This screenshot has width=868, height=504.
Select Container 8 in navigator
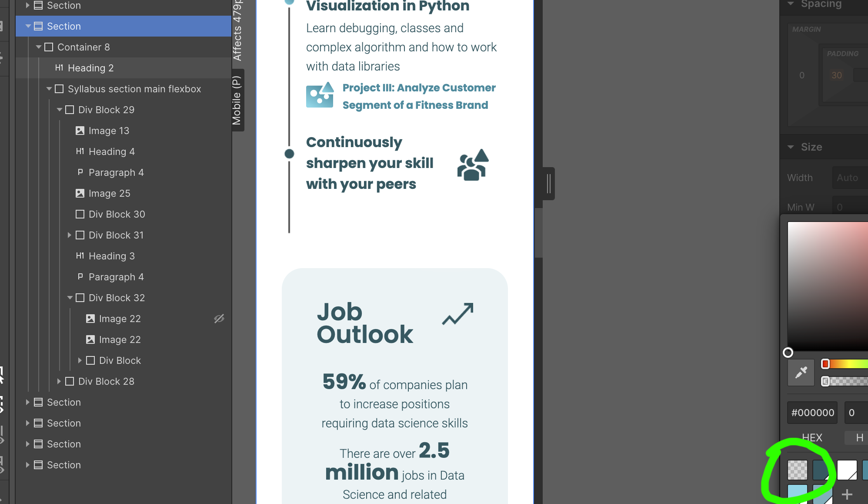point(83,47)
